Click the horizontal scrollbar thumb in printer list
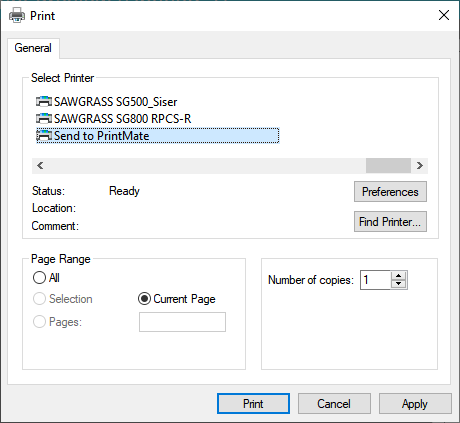This screenshot has height=423, width=460. pos(388,165)
